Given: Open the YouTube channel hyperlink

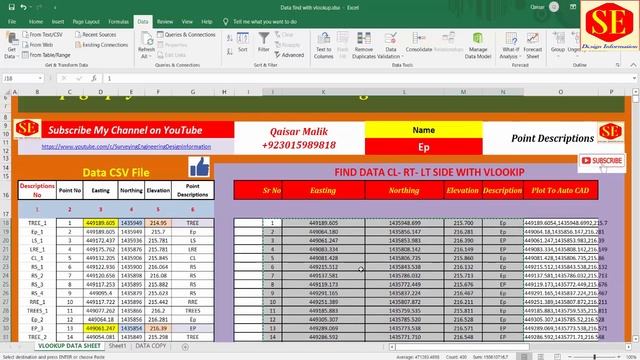Looking at the screenshot, I should (126, 147).
